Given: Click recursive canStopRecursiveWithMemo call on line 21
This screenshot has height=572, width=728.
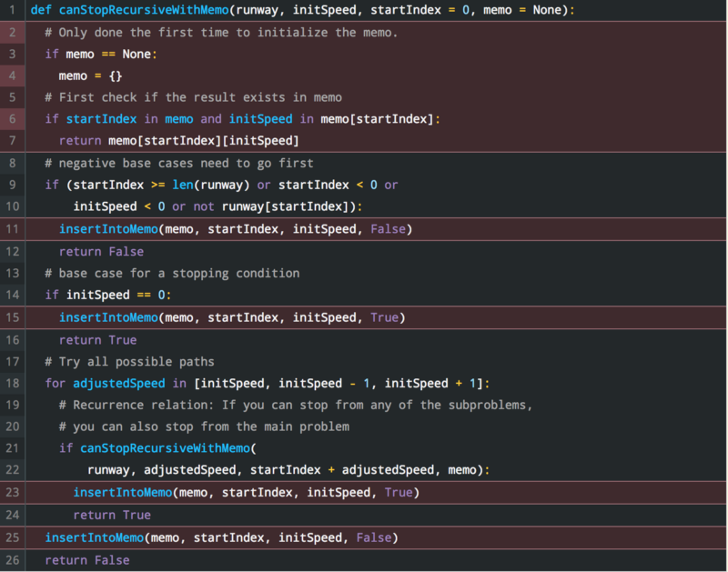Looking at the screenshot, I should point(165,448).
